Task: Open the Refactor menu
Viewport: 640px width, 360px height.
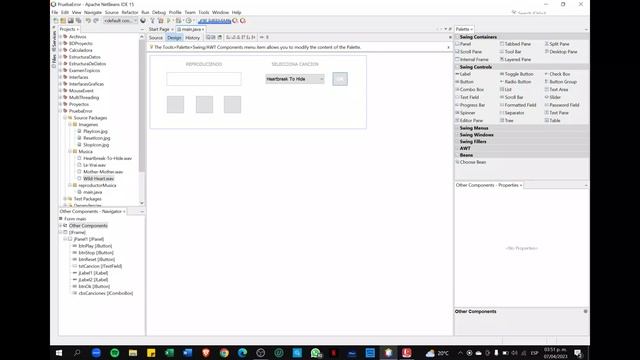Action: pos(130,13)
